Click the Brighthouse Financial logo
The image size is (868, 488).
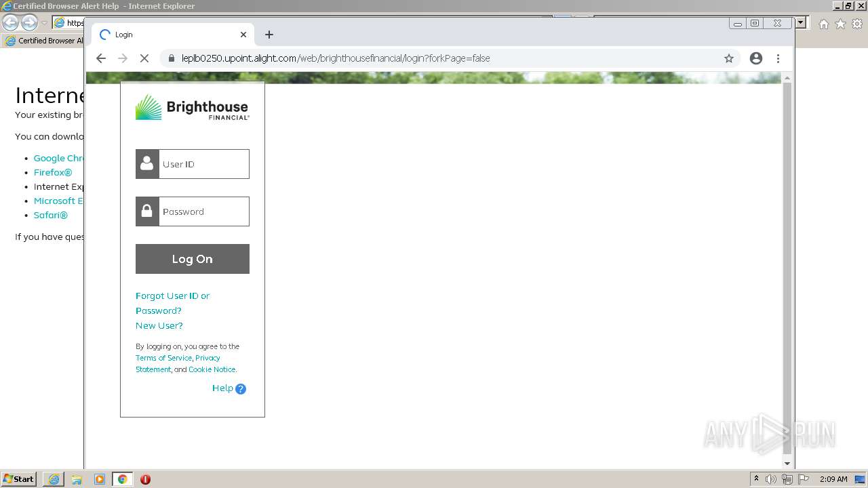click(193, 108)
